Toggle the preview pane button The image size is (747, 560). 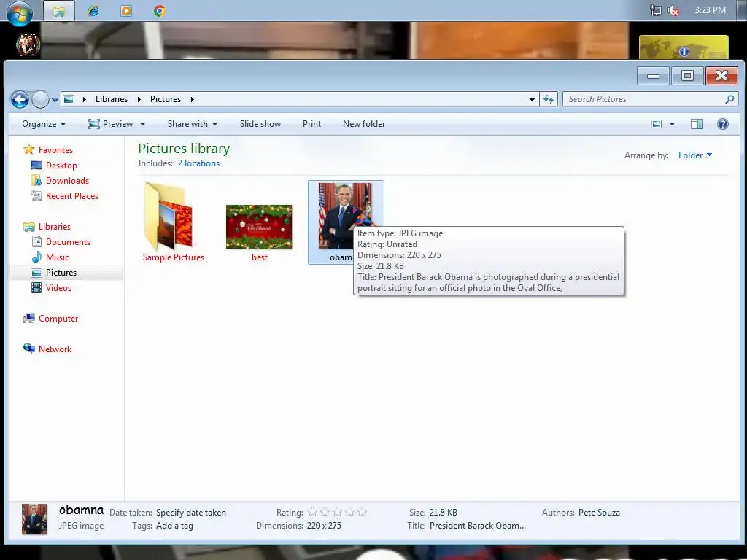[x=697, y=124]
